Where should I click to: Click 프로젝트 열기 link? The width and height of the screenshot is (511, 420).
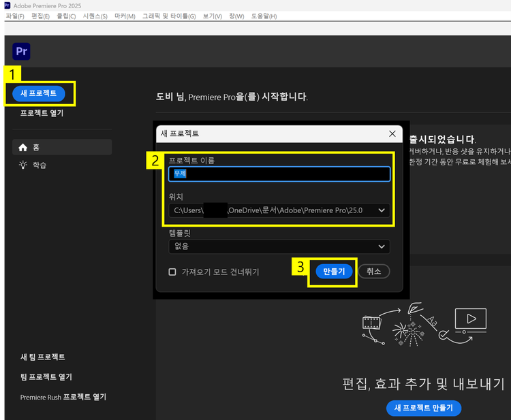click(x=42, y=113)
